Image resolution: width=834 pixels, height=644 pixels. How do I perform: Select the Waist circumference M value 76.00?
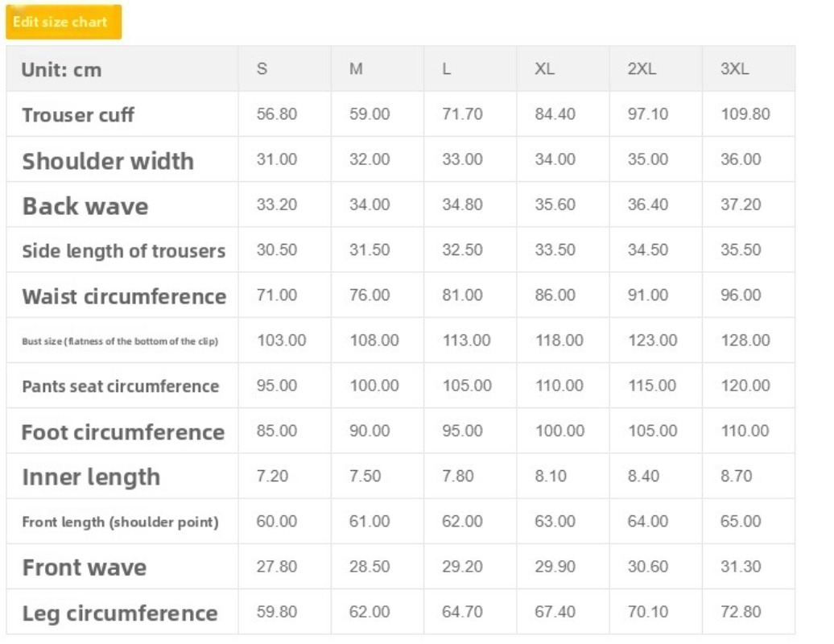[370, 295]
